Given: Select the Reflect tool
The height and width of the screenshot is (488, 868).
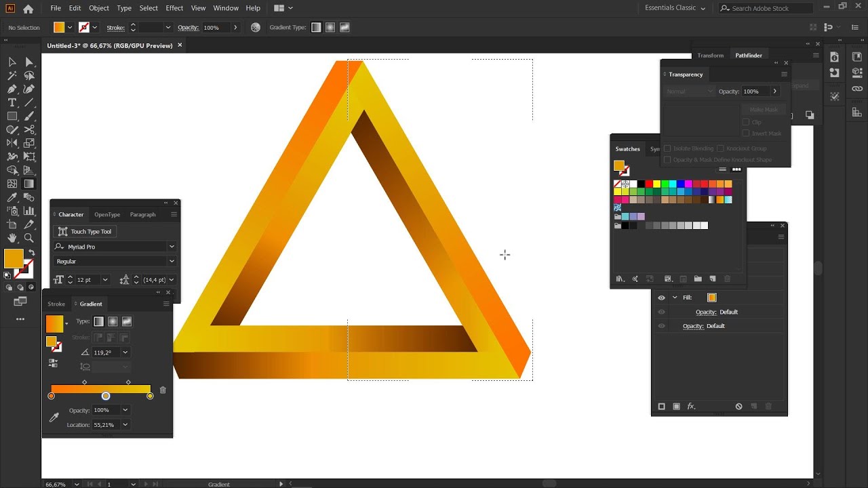Looking at the screenshot, I should coord(12,143).
